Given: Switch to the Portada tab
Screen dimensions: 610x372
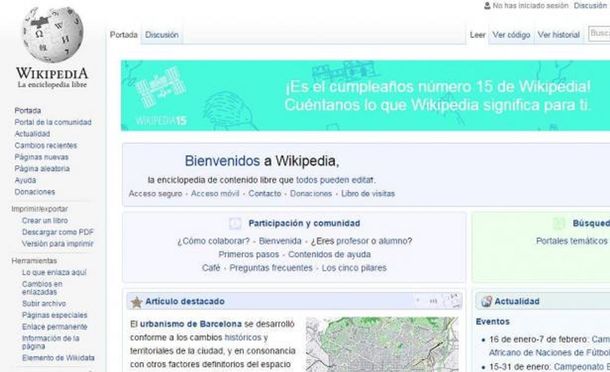Looking at the screenshot, I should (x=124, y=35).
